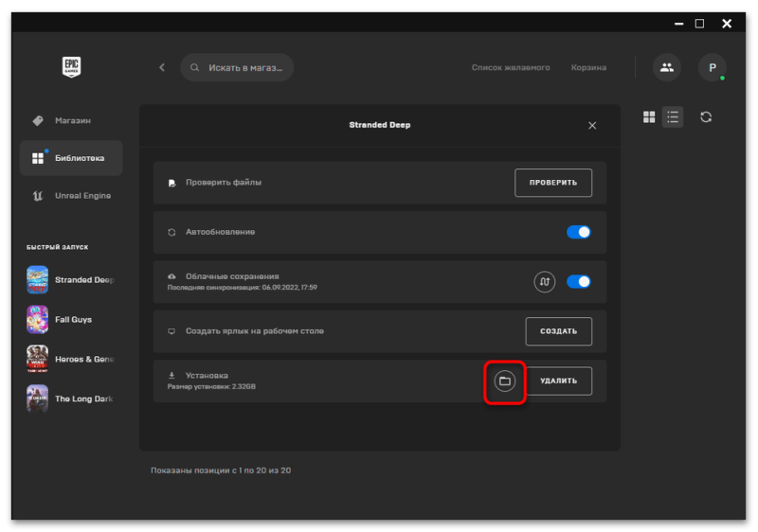Screen dimensions: 758x532
Task: Maximize the Epic Games Launcher window
Action: click(699, 23)
